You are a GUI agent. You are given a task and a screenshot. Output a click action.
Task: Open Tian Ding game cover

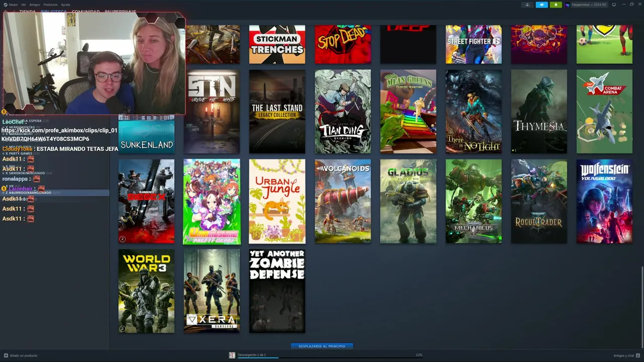click(x=343, y=112)
